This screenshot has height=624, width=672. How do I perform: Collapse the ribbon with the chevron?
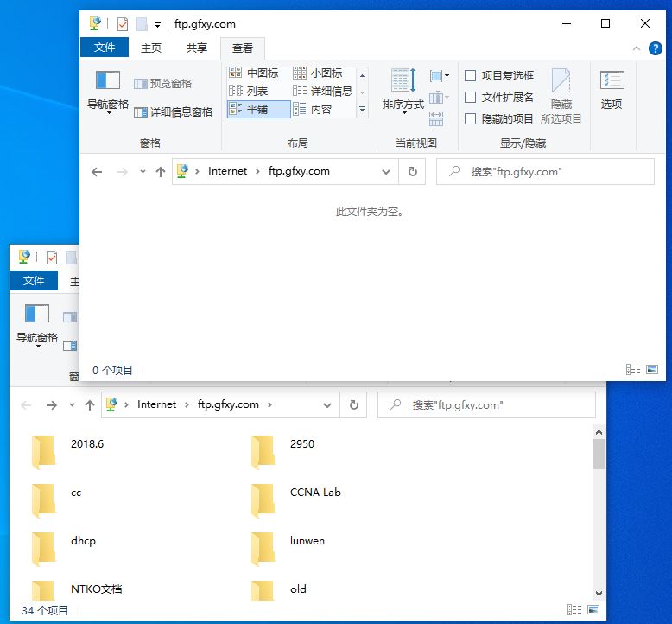(x=637, y=48)
